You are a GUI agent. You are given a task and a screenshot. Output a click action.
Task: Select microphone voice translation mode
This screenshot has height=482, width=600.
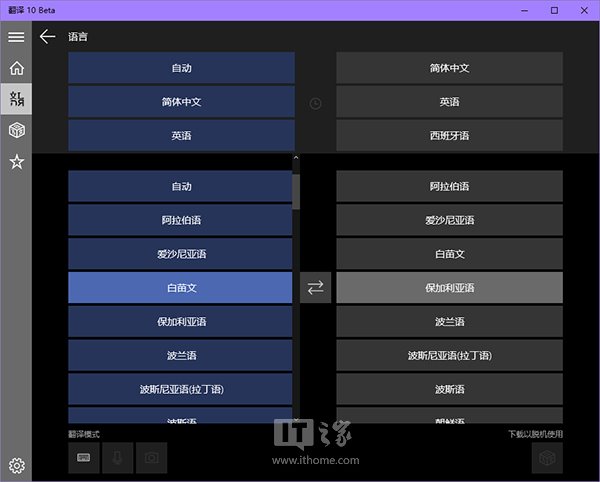(x=117, y=458)
